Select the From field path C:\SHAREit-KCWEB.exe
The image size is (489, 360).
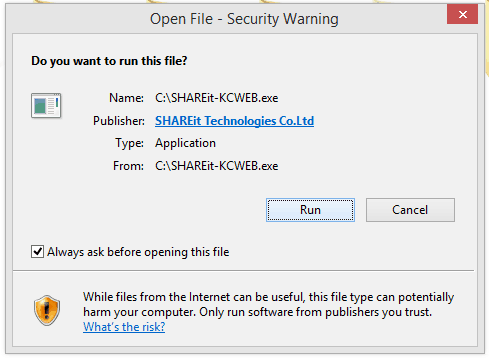pos(217,166)
